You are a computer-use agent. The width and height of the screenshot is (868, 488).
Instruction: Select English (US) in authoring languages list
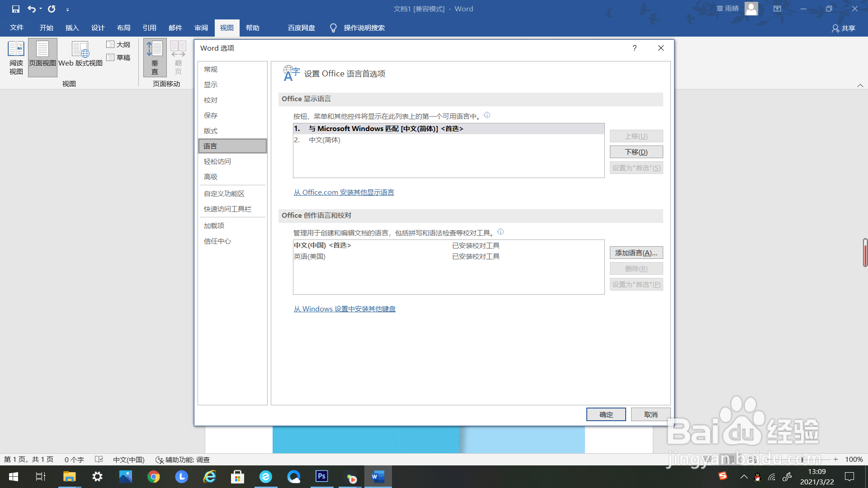coord(310,257)
